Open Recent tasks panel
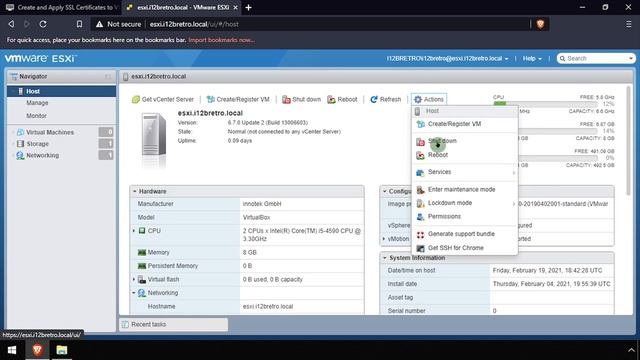Screen dimensions: 640x360 (174, 324)
